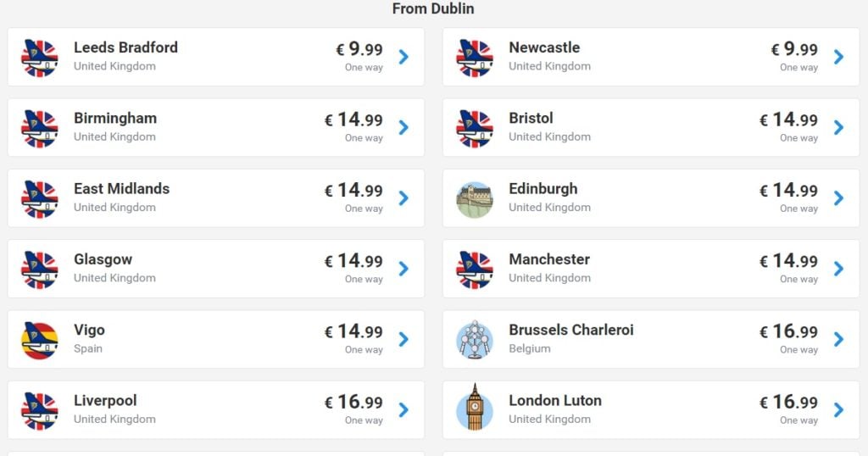The width and height of the screenshot is (868, 456).
Task: Click the Newcastle Union Jack tail icon
Action: click(475, 58)
